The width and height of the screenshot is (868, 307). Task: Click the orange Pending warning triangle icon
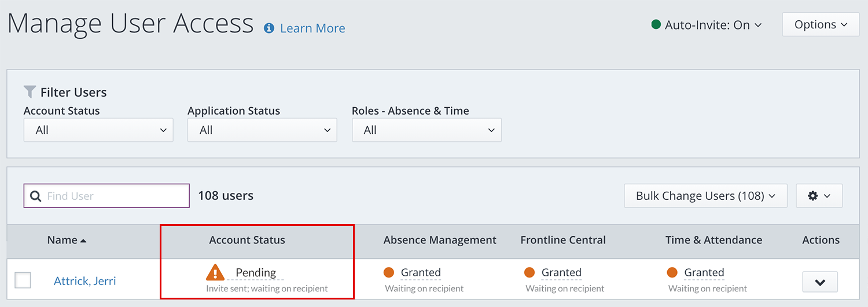[x=215, y=272]
